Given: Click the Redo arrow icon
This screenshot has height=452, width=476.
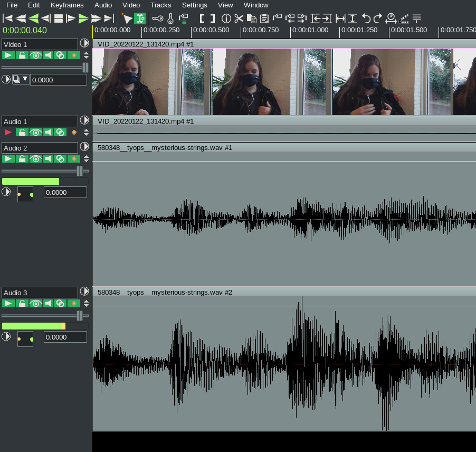Looking at the screenshot, I should tap(378, 18).
